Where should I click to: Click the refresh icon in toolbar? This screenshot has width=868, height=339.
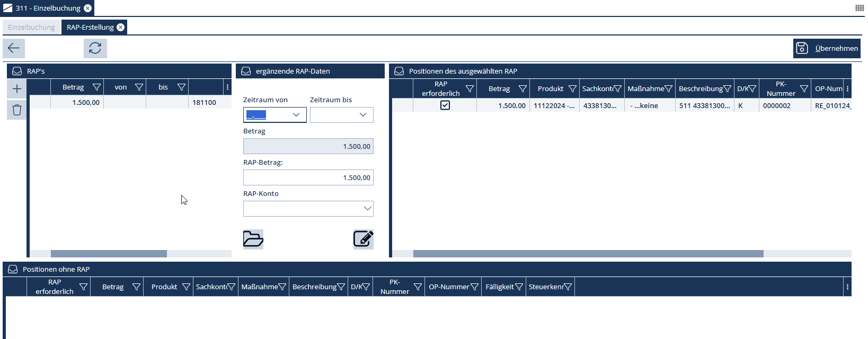95,48
